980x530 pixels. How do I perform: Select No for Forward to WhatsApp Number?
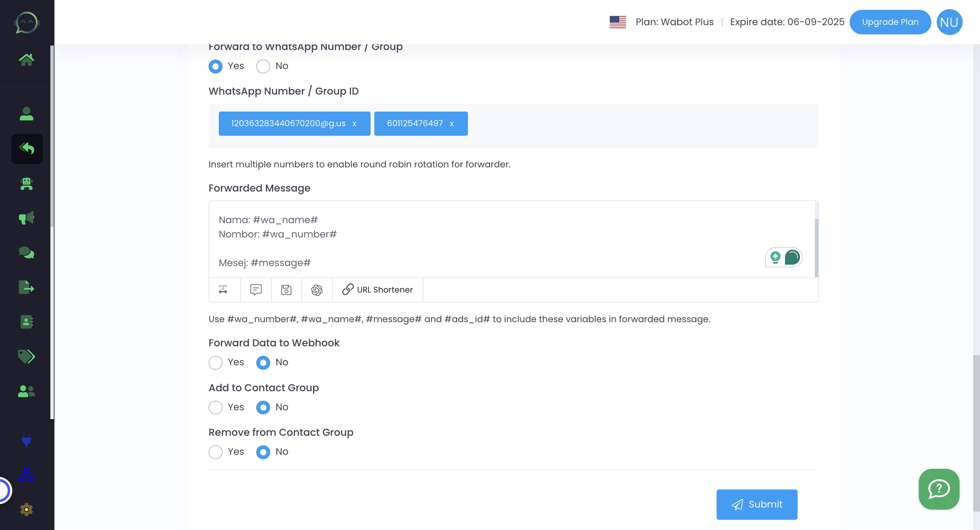pyautogui.click(x=263, y=67)
